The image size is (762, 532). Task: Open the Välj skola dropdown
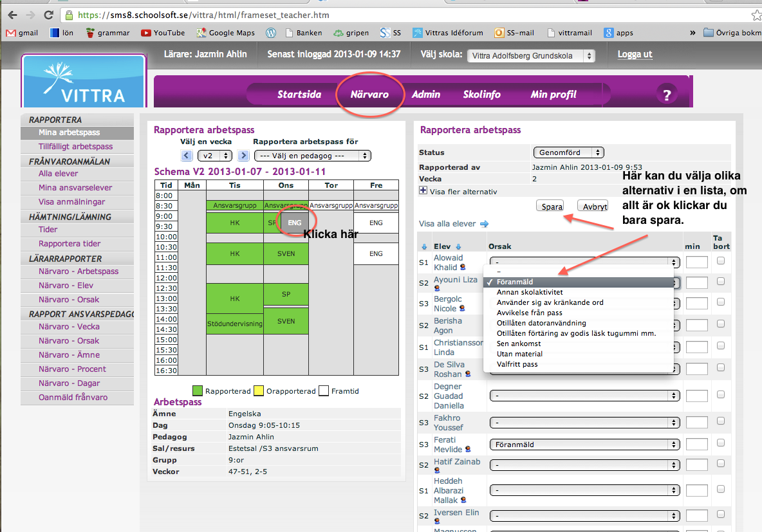tap(531, 56)
